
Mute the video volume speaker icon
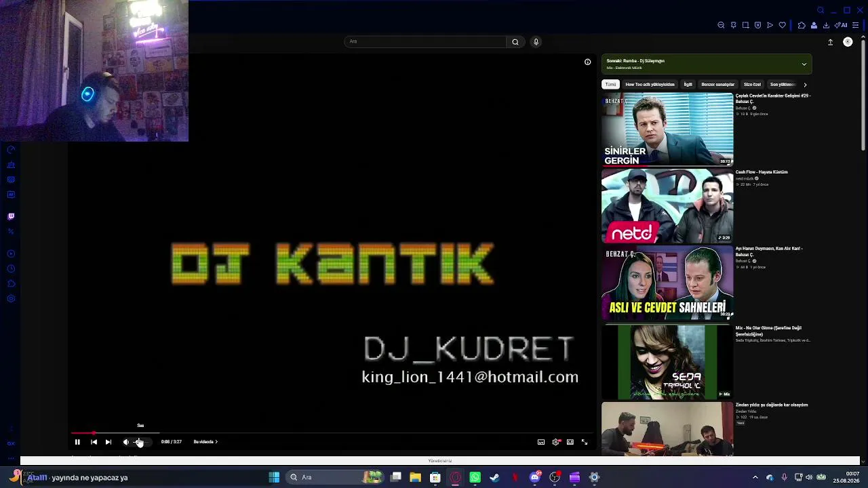click(x=125, y=442)
